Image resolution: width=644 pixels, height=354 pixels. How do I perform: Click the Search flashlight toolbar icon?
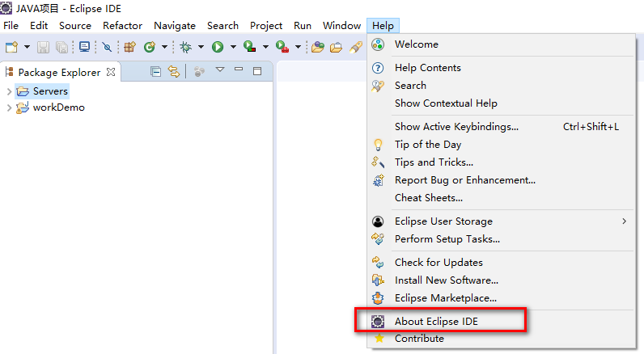click(356, 47)
